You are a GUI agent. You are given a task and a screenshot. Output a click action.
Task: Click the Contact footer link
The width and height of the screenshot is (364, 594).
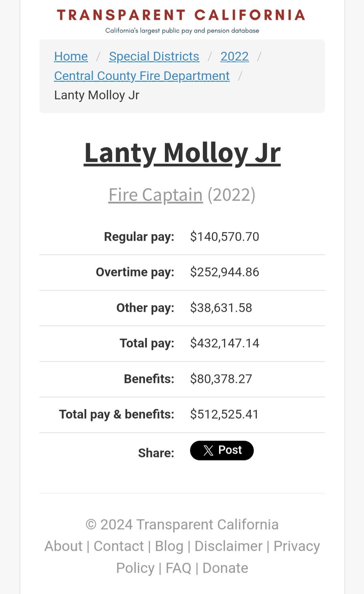click(x=119, y=546)
